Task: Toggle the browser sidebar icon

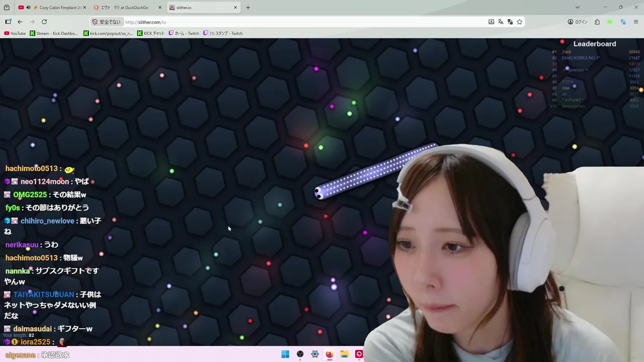Action: [8, 22]
